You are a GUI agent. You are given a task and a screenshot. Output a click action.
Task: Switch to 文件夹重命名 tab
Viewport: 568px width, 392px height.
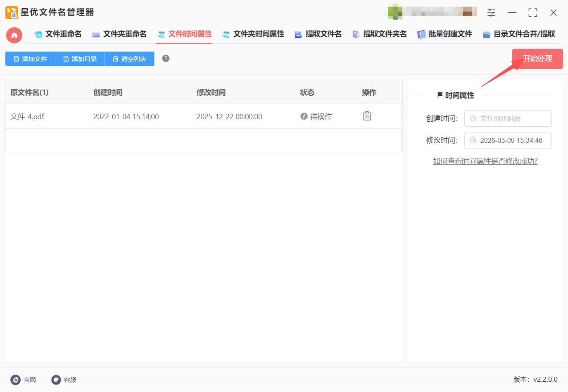click(119, 34)
